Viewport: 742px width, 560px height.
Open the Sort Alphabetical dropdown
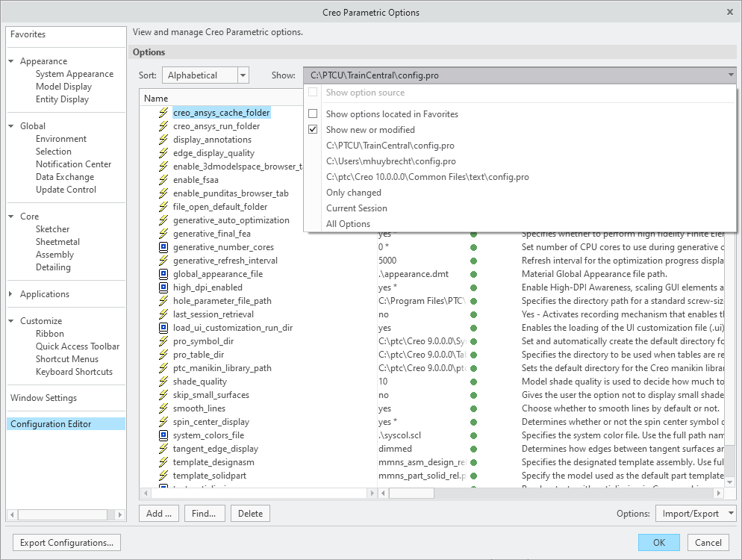pyautogui.click(x=205, y=75)
